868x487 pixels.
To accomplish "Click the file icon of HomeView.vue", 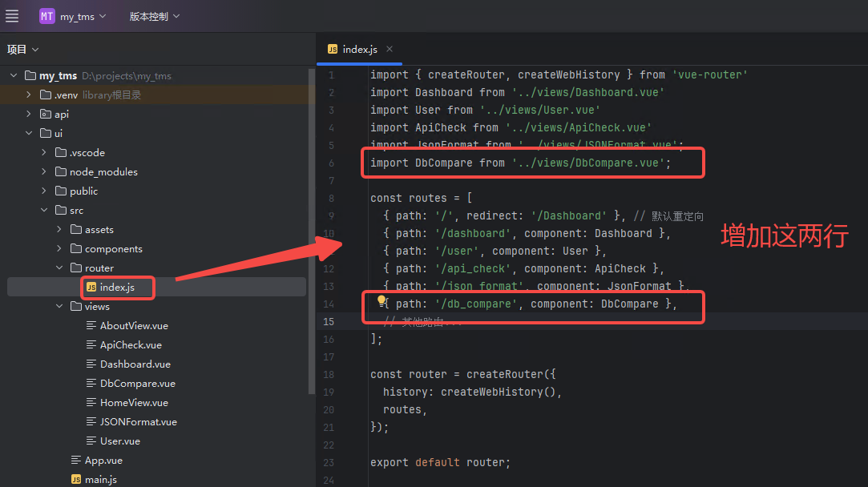I will tap(91, 402).
